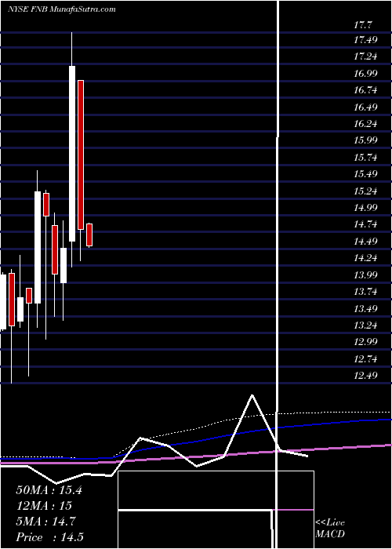Screen dimensions: 392x549
Task: Click the 17.24 price axis label
Action: coord(365,56)
